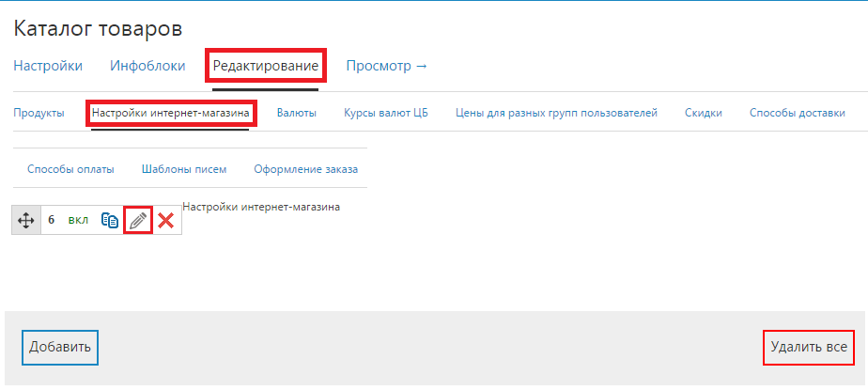This screenshot has width=868, height=390.
Task: Open the Шаблоны писем section
Action: pyautogui.click(x=183, y=169)
